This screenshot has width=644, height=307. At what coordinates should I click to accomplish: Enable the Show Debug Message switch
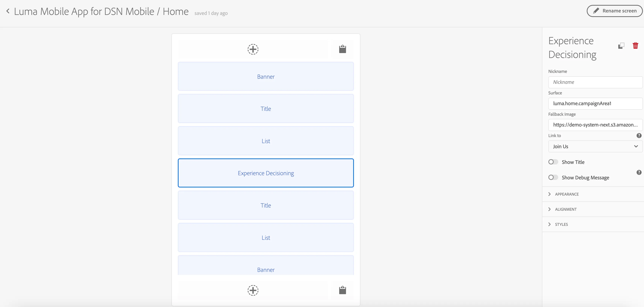coord(553,177)
